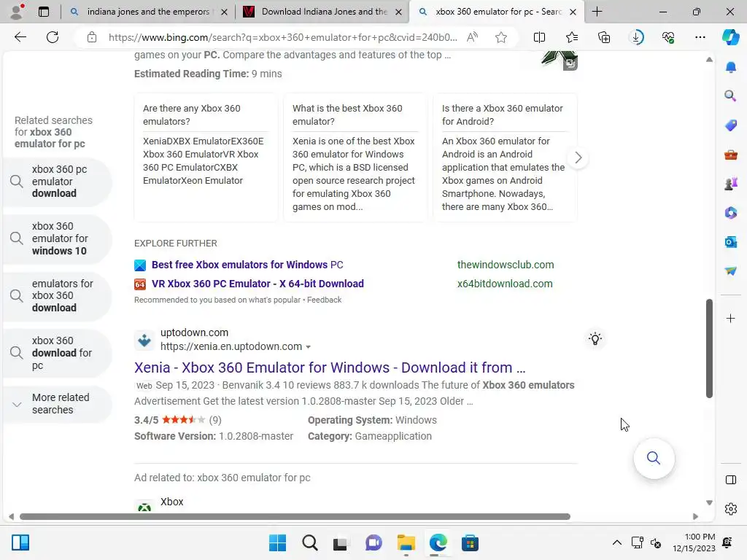747x560 pixels.
Task: Open Browser essentials heart icon
Action: click(668, 37)
